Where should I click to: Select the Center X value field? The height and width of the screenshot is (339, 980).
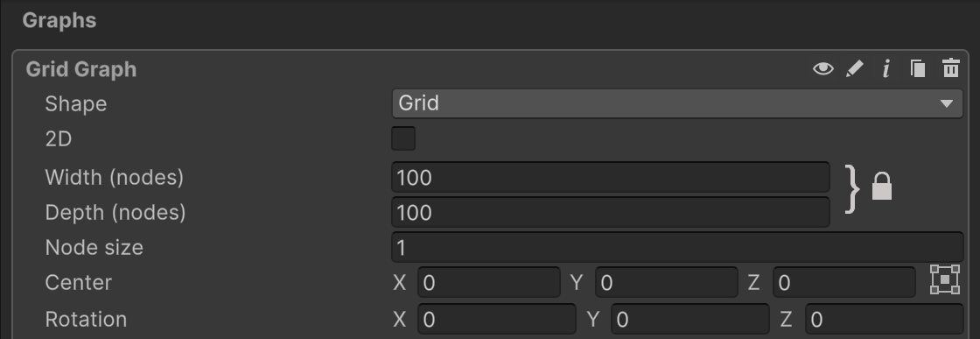coord(489,283)
